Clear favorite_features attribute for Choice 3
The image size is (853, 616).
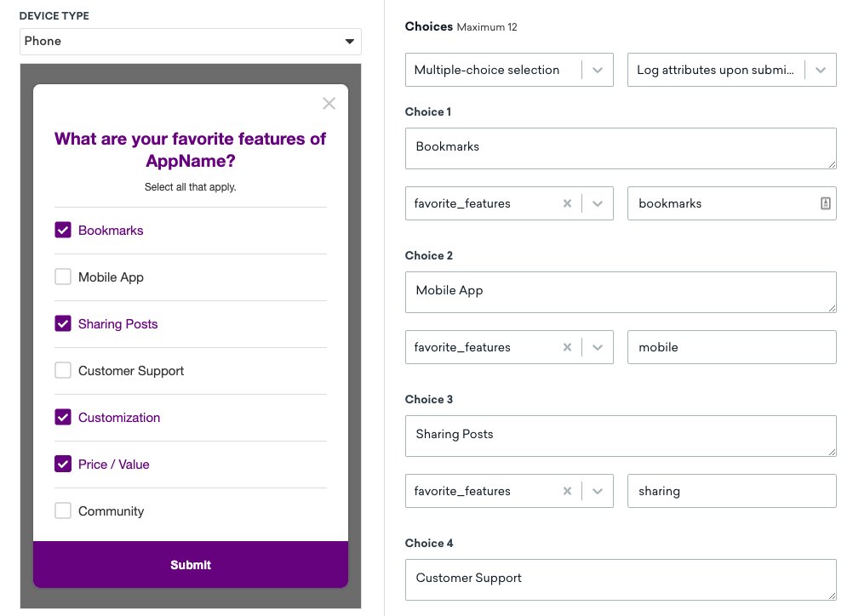point(567,492)
